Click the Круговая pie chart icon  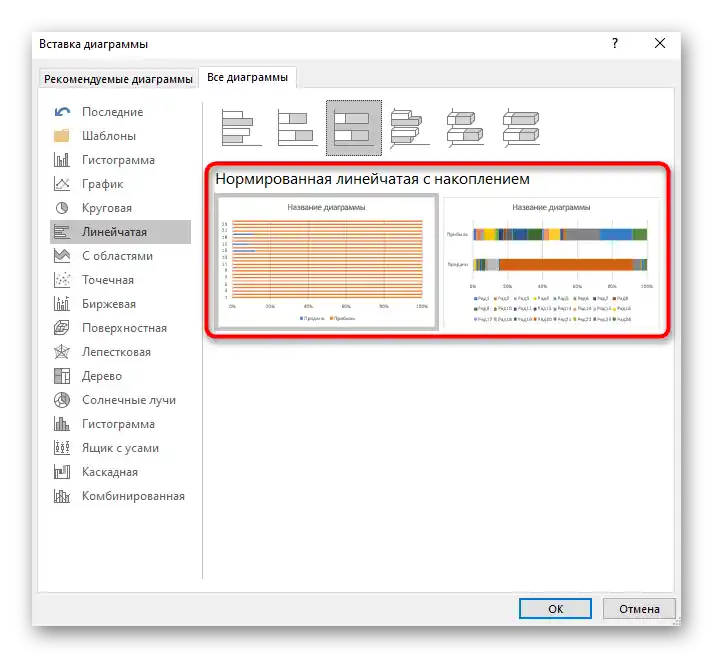(62, 208)
